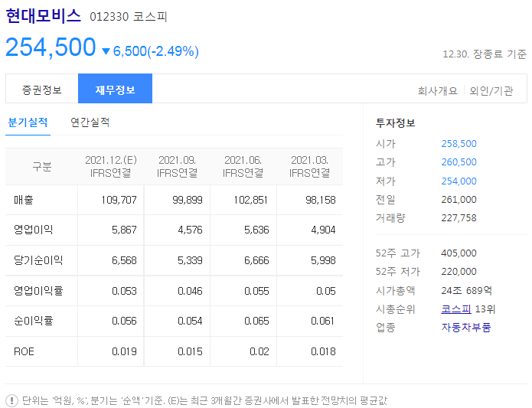Click the 현대모비스 stock name

43,15
